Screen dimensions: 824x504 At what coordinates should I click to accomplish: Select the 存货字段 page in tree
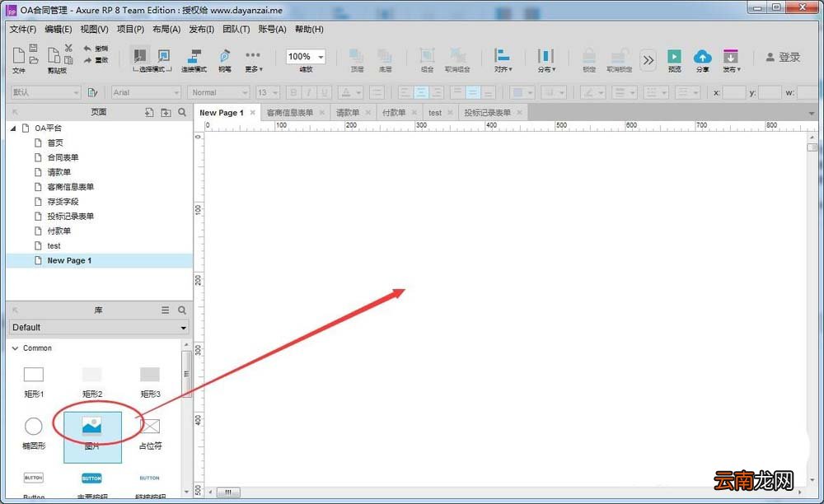[x=63, y=202]
